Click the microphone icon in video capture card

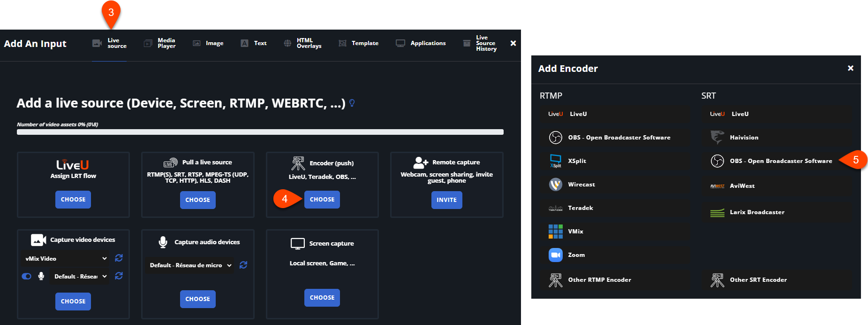click(x=41, y=276)
